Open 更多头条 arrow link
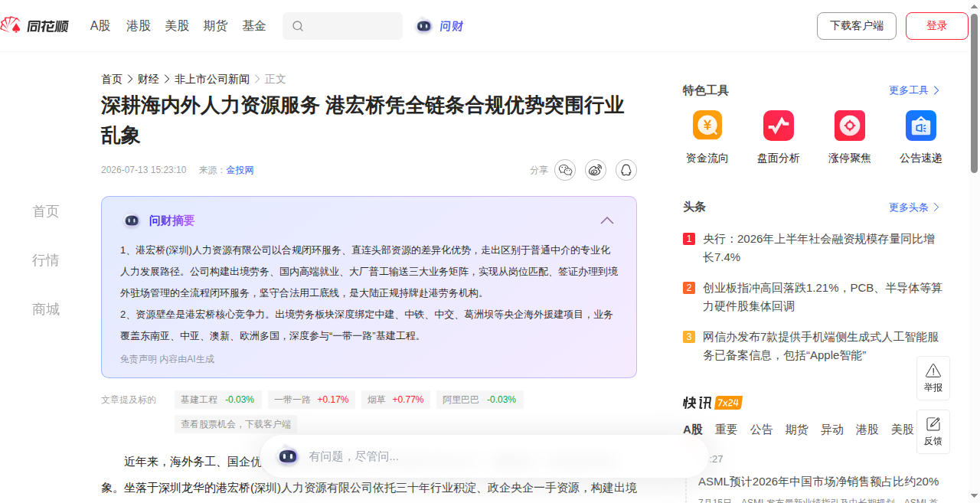Screen dimensions: 980x503 pyautogui.click(x=914, y=207)
